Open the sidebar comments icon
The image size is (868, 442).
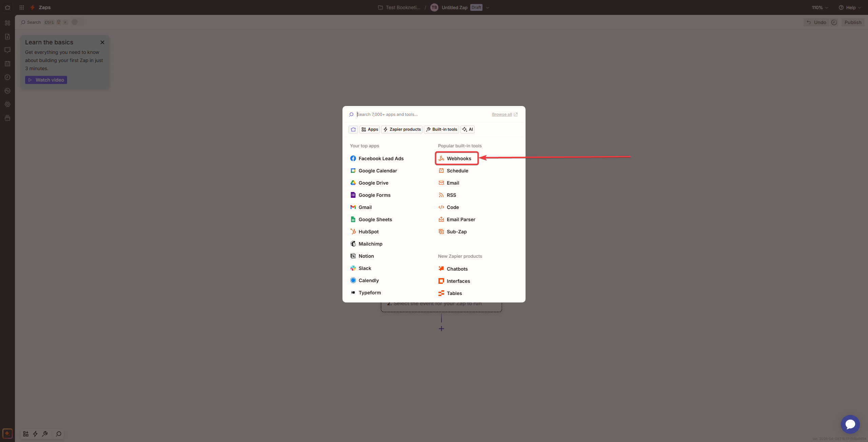tap(7, 50)
